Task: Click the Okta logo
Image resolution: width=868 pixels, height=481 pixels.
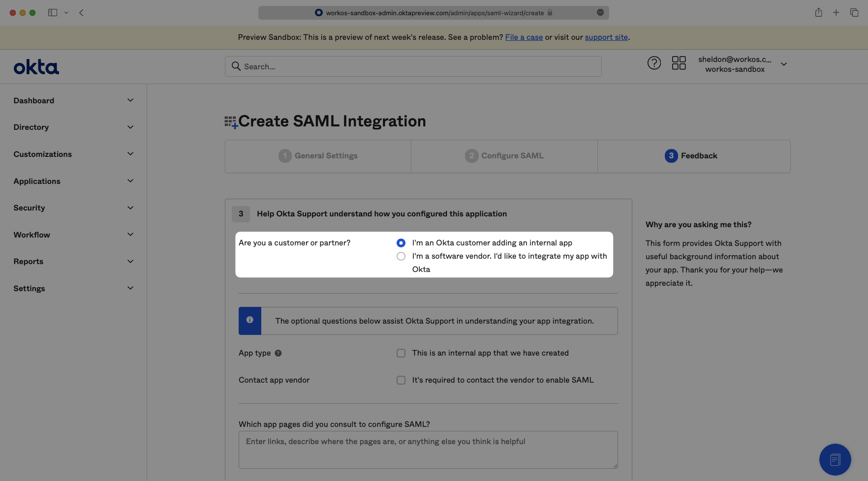Action: pos(36,67)
